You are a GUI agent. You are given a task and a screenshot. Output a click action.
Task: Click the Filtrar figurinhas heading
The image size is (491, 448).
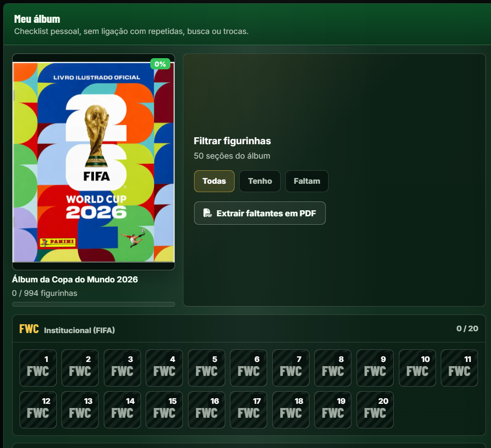click(232, 141)
